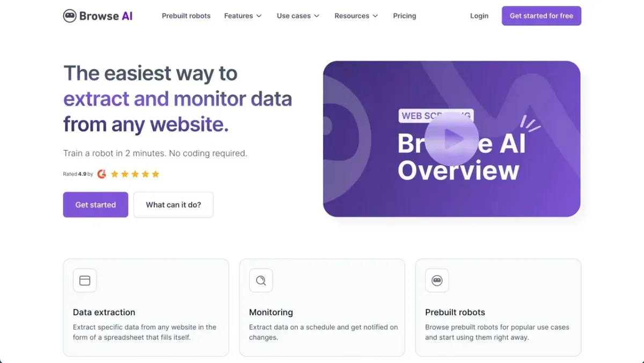644x363 pixels.
Task: Open the Resources dropdown menu
Action: click(356, 16)
